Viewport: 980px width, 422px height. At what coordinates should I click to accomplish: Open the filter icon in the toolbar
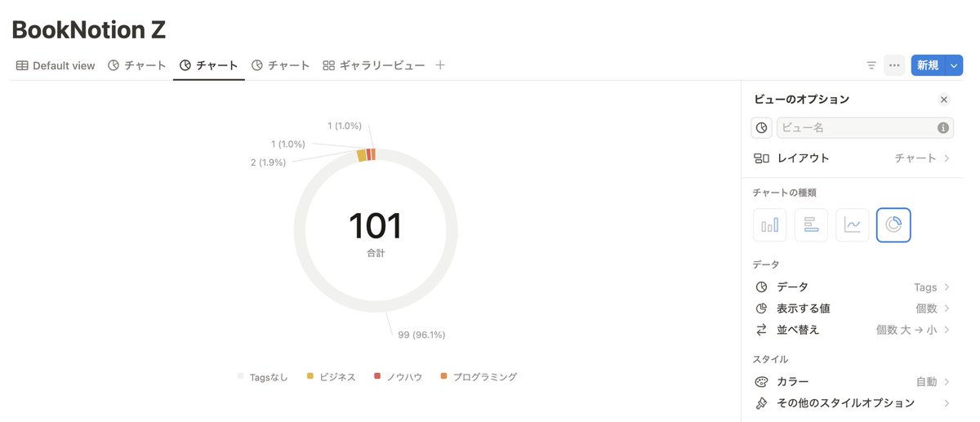871,65
